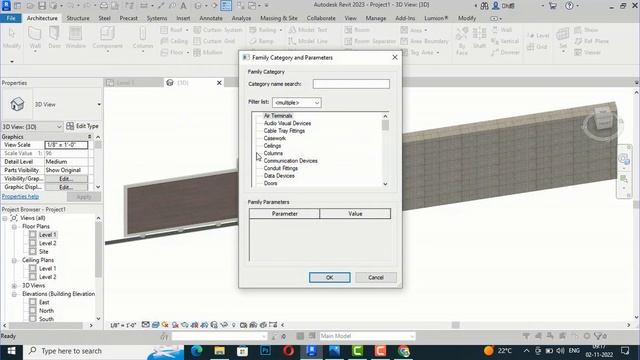Select the Ramp tool
This screenshot has height=360, width=640.
261,41
